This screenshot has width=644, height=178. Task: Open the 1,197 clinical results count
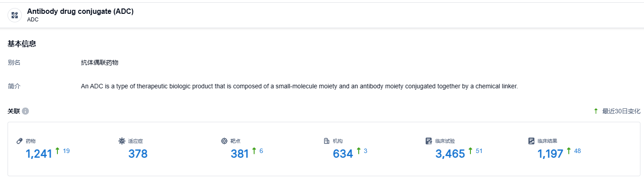pyautogui.click(x=551, y=154)
